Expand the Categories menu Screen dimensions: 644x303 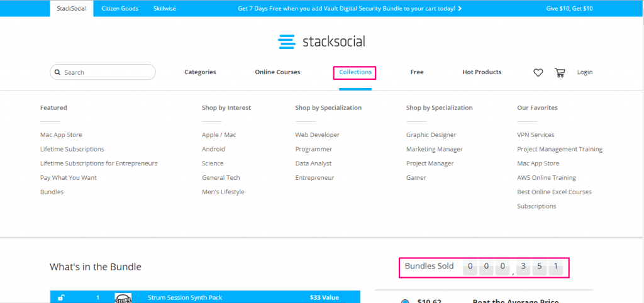200,72
